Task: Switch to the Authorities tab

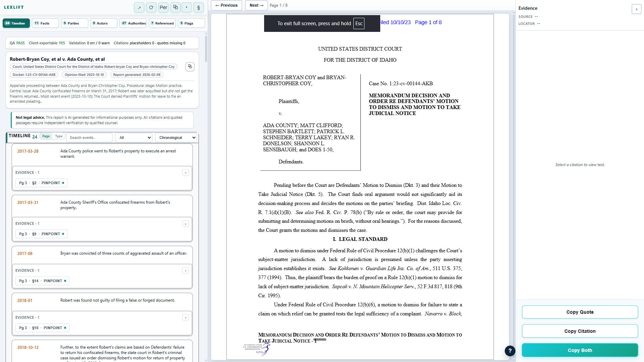Action: point(133,23)
